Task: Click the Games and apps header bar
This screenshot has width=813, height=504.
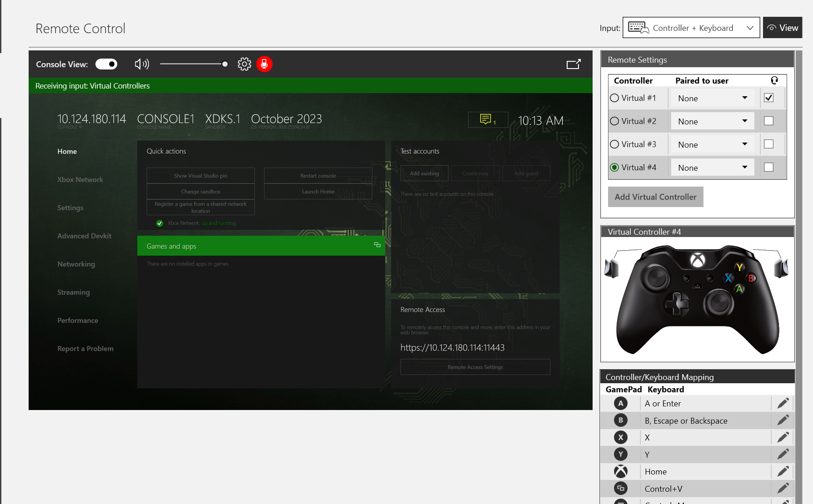Action: pos(261,246)
